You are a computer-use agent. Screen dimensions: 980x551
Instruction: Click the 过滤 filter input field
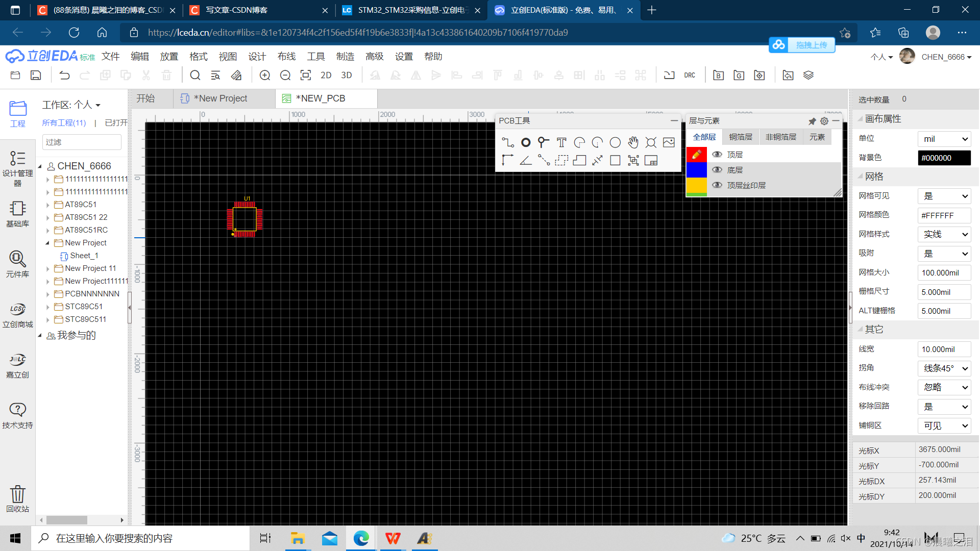coord(82,142)
